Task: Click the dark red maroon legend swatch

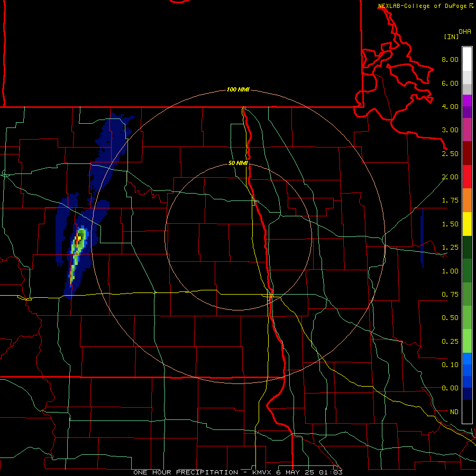Action: click(467, 153)
